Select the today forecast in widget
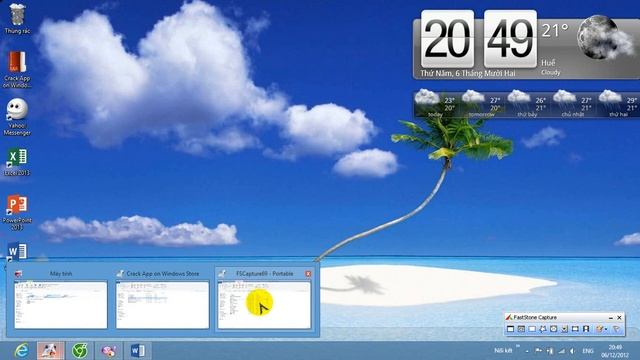Image resolution: width=640 pixels, height=360 pixels. pyautogui.click(x=435, y=104)
